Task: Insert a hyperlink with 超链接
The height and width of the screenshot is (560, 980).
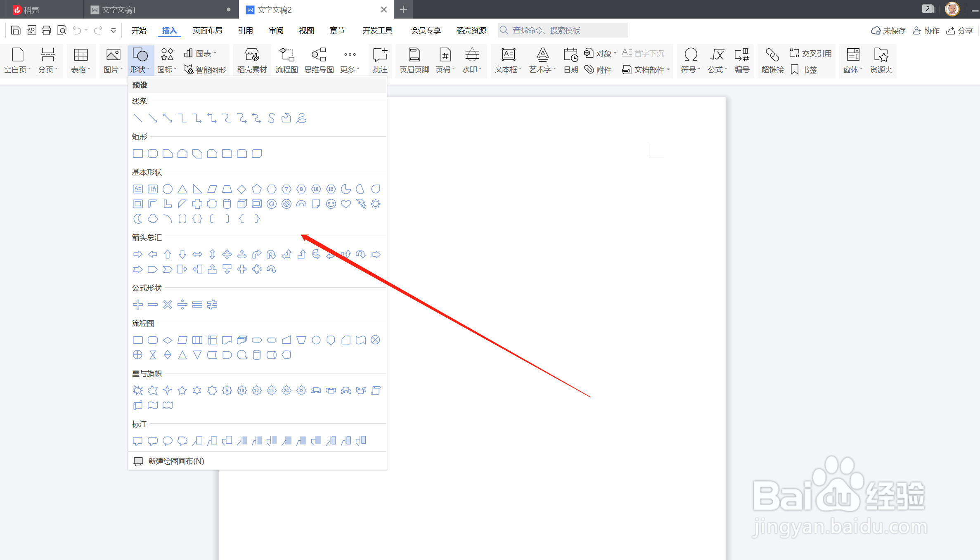Action: click(772, 60)
